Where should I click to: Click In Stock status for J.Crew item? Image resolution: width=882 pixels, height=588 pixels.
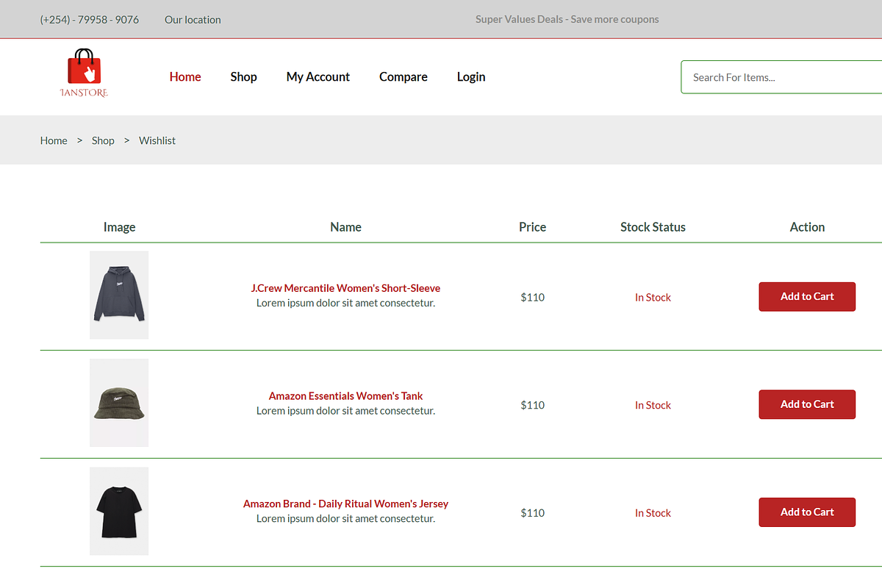tap(653, 297)
